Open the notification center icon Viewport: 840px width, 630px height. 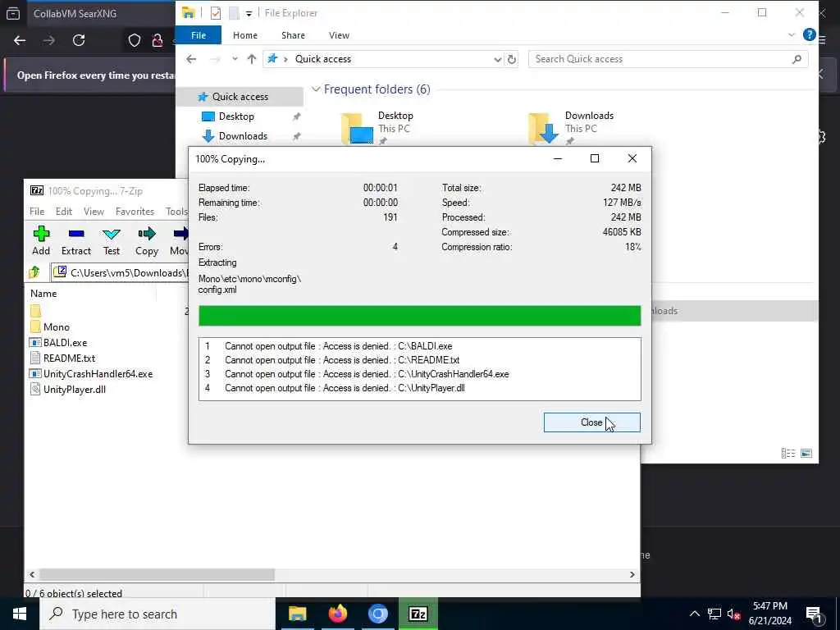click(x=815, y=614)
